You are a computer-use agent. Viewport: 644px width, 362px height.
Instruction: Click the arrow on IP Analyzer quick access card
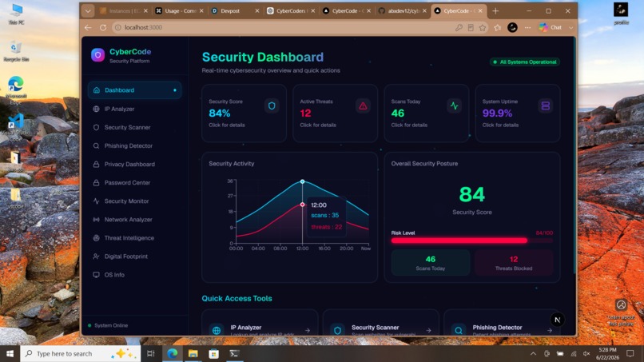[x=307, y=330]
